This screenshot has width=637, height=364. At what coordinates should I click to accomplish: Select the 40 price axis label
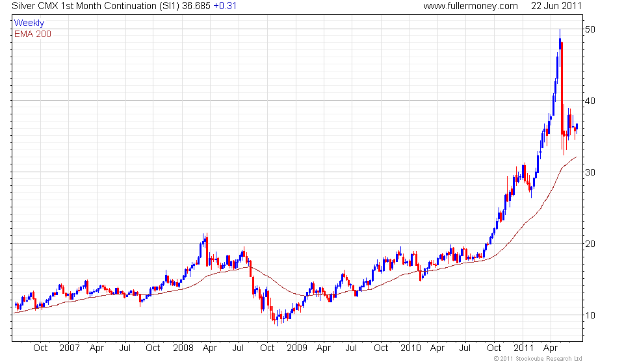[x=590, y=101]
